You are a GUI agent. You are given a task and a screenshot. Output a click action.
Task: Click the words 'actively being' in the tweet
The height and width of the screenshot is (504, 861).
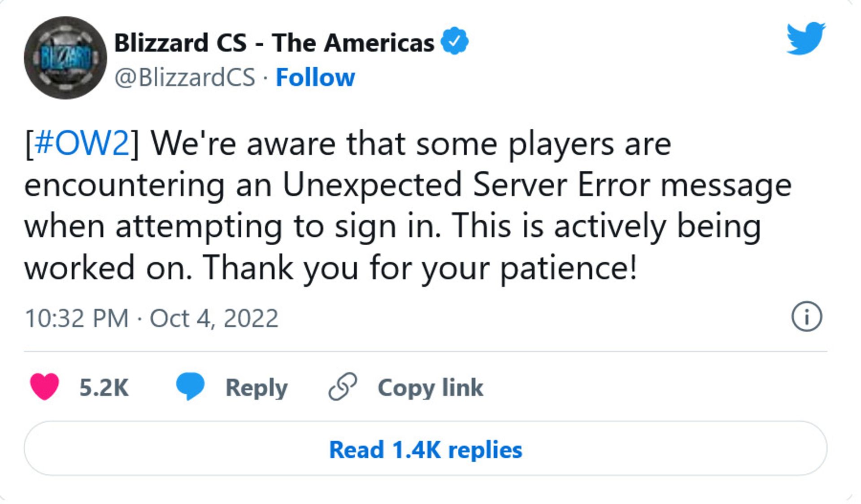(x=657, y=226)
